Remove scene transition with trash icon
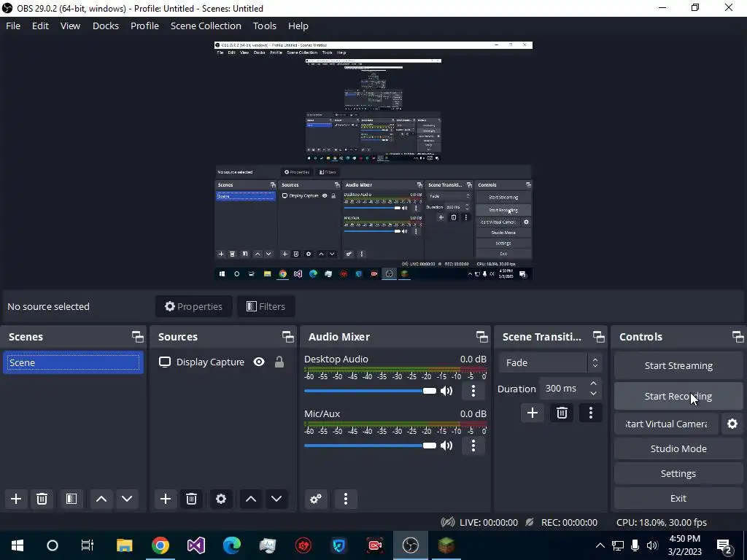 (x=562, y=413)
